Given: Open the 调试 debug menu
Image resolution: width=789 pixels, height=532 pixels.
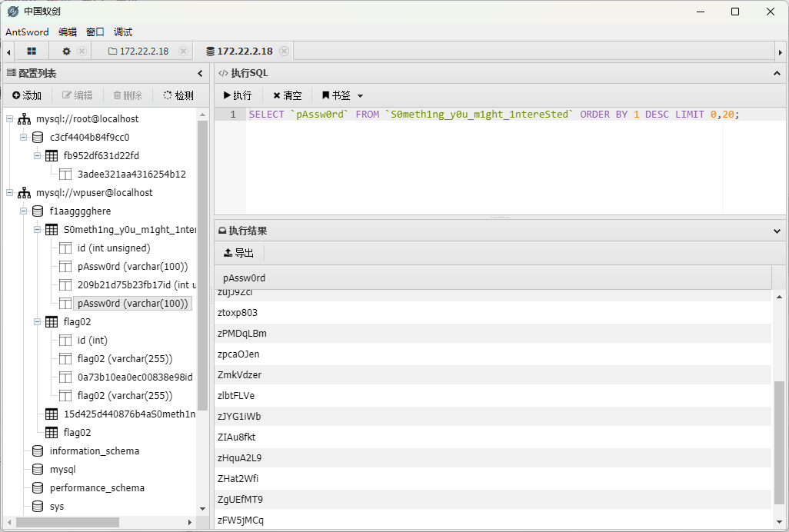Looking at the screenshot, I should [x=123, y=32].
